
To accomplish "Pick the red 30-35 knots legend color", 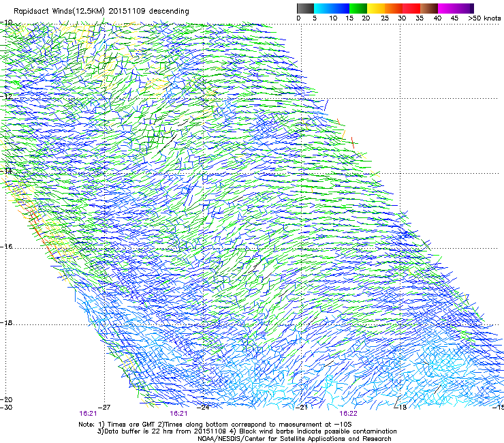I will (411, 8).
